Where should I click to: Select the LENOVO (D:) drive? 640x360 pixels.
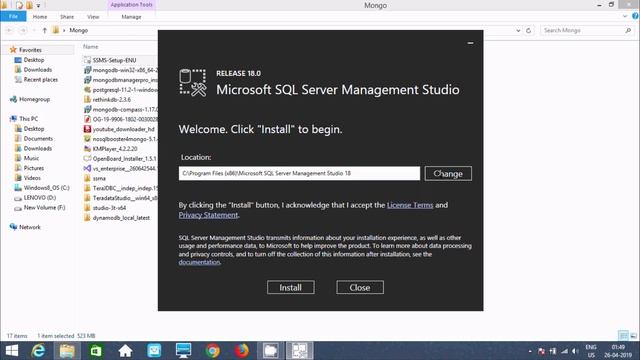(40, 198)
